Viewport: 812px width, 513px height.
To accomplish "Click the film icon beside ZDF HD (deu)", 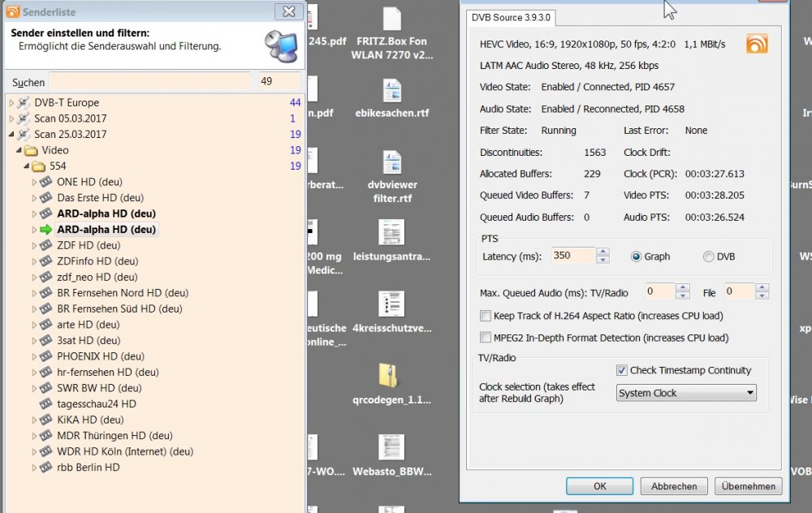I will [46, 245].
